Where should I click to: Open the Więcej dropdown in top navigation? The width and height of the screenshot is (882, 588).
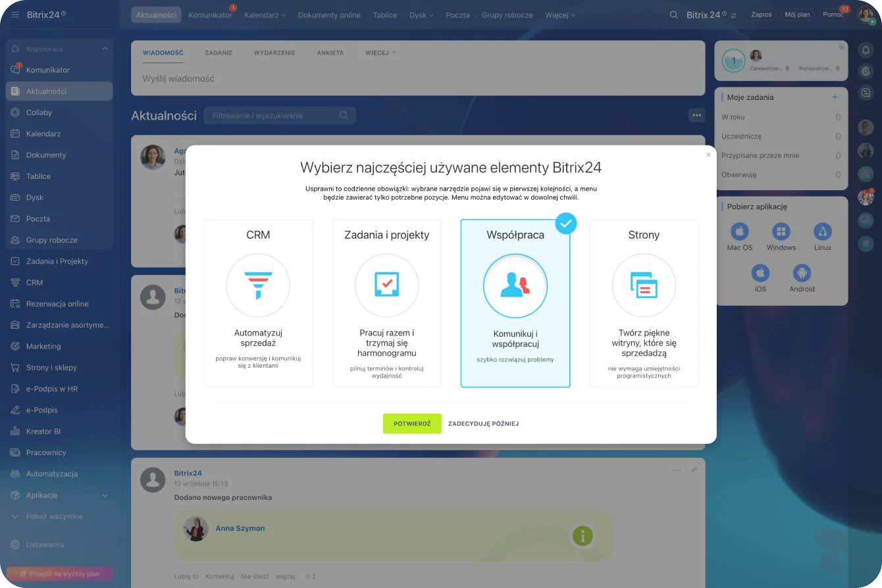tap(559, 15)
